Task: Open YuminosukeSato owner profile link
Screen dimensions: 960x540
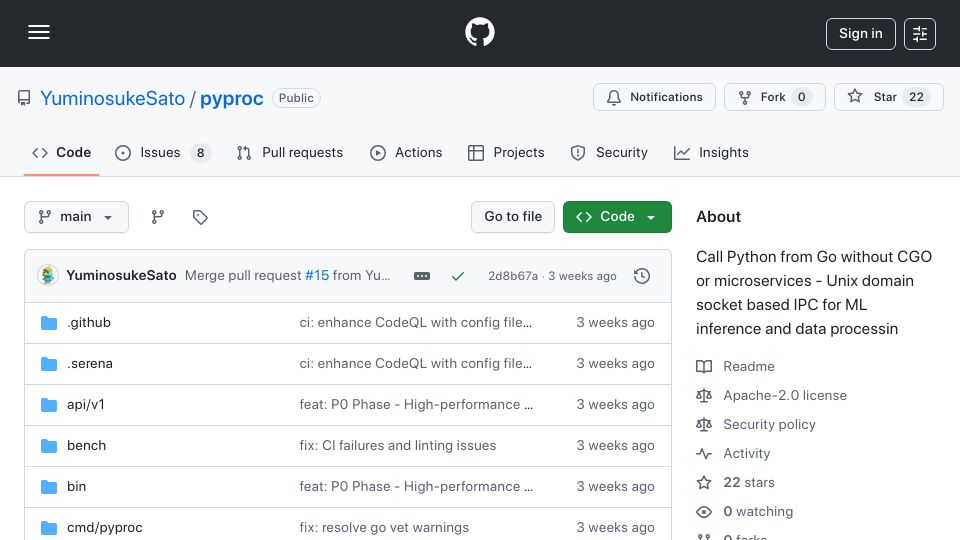Action: pyautogui.click(x=113, y=98)
